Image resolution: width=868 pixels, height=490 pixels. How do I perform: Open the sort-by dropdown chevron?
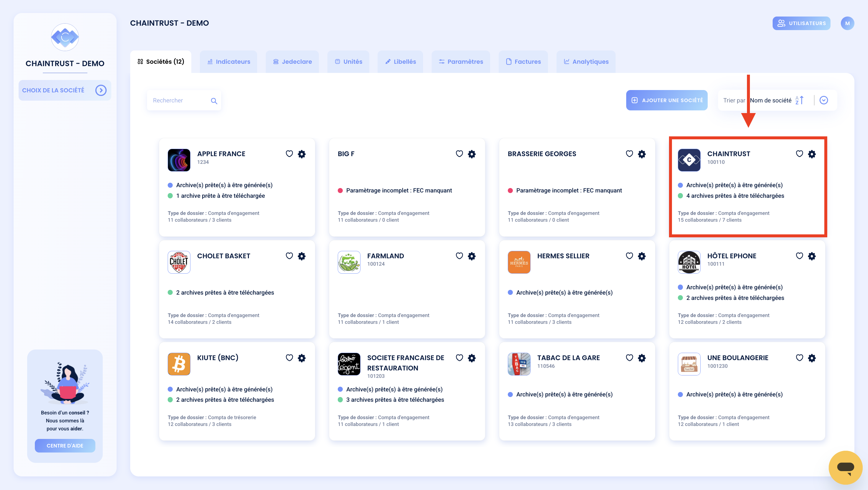click(824, 100)
